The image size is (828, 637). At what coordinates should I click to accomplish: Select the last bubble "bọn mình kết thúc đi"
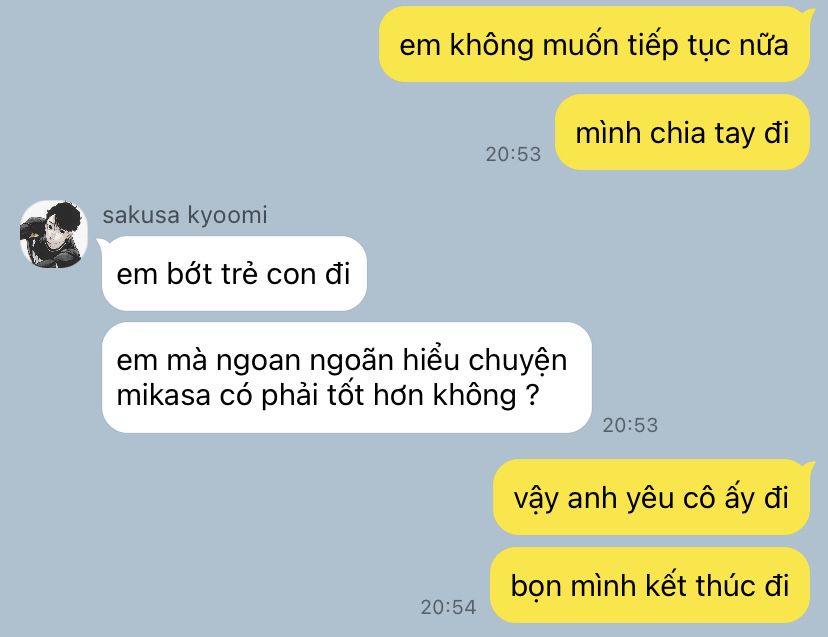[x=650, y=585]
